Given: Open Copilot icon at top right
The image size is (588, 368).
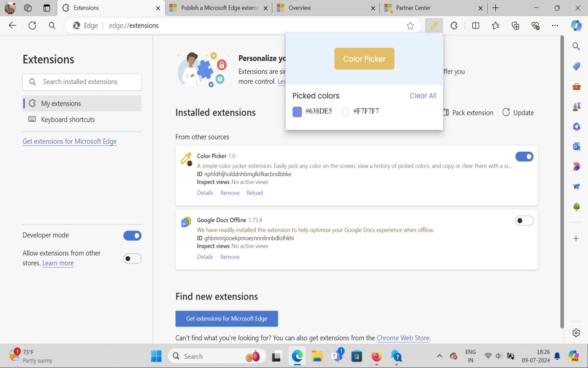Looking at the screenshot, I should pyautogui.click(x=576, y=26).
